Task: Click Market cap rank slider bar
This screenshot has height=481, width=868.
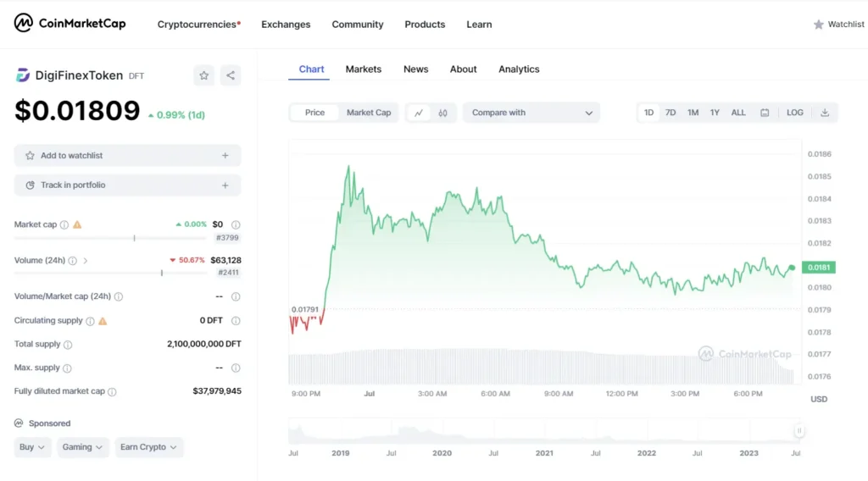Action: click(110, 238)
